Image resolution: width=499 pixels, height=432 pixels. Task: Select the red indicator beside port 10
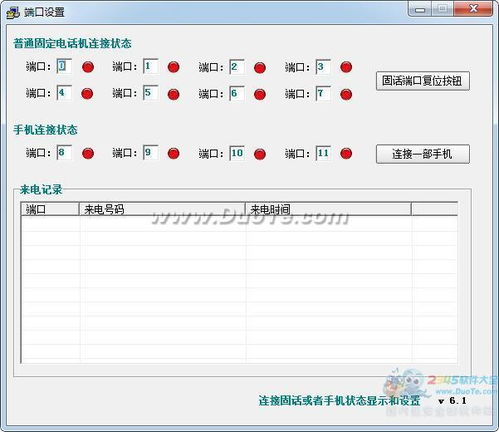(x=260, y=154)
